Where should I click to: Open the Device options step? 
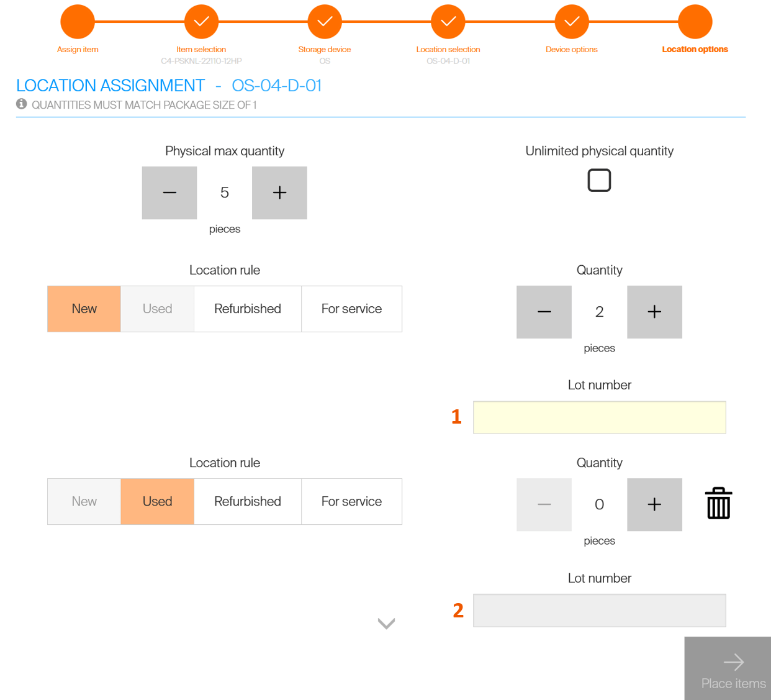click(572, 22)
